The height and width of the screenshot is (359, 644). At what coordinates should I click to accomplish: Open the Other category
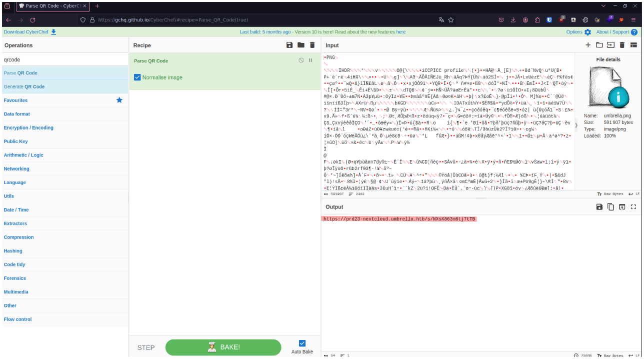[64, 305]
